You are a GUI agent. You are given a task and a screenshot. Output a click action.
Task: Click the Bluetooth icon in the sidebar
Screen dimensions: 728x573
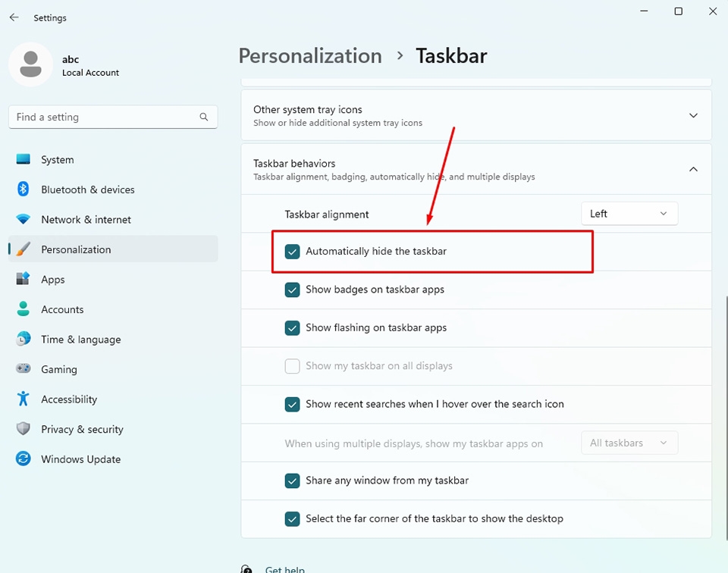(x=24, y=189)
